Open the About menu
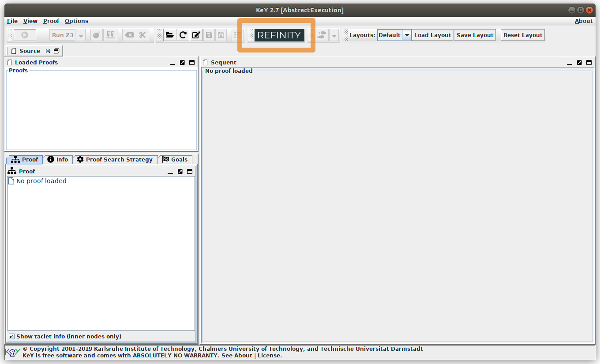Image resolution: width=600 pixels, height=364 pixels. click(584, 21)
